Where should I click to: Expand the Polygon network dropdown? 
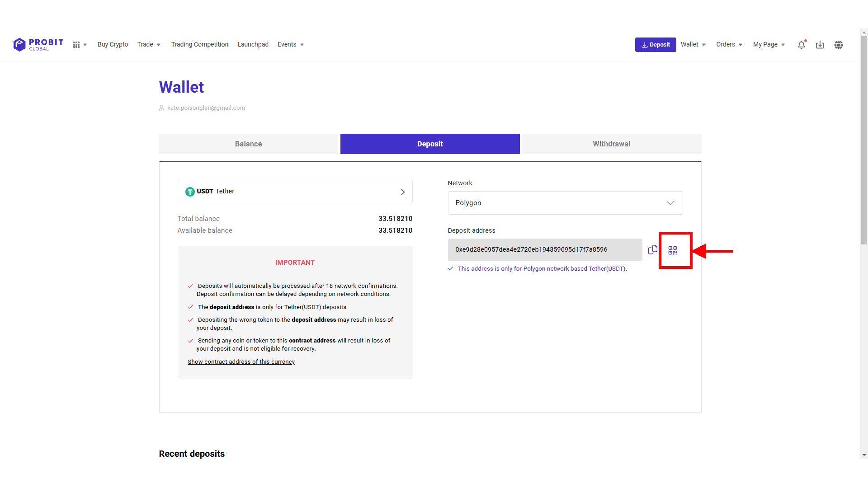[565, 203]
